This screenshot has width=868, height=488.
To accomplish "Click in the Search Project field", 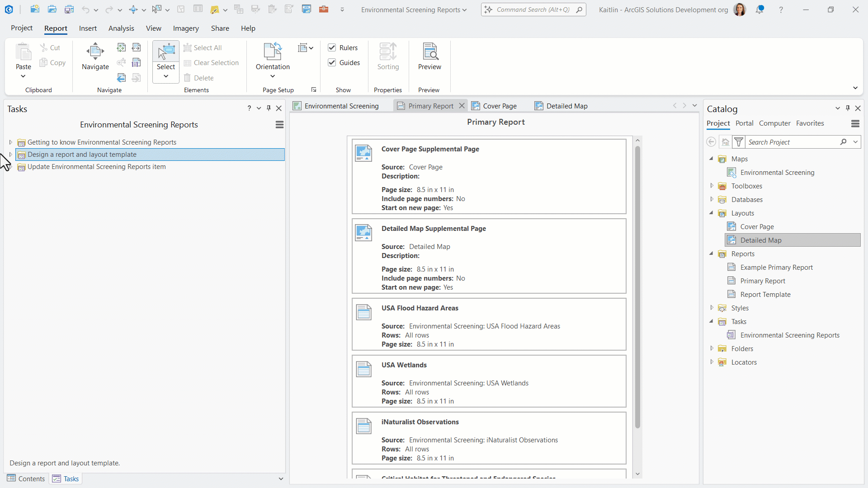I will pos(792,142).
